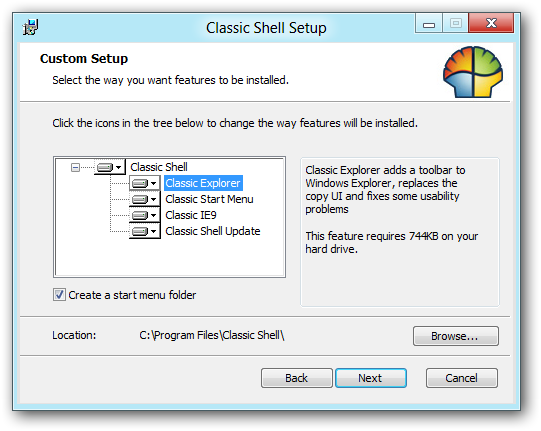Minimize the Classic Shell Setup window

click(429, 24)
